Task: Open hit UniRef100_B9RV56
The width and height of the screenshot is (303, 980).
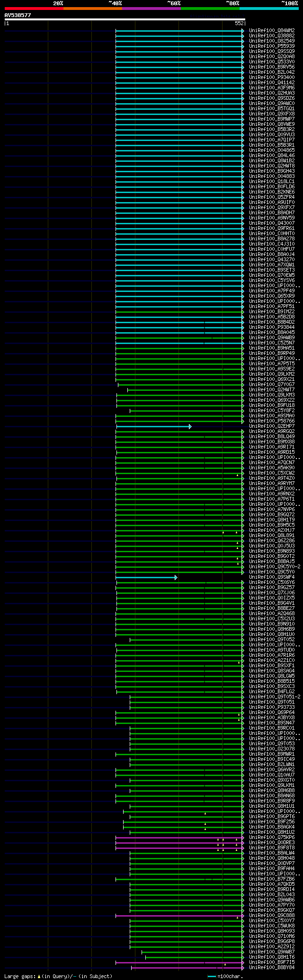Action: pos(272,67)
